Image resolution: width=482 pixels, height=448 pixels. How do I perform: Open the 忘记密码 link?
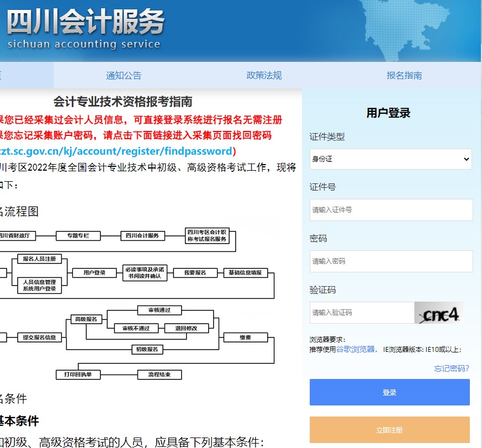(x=449, y=369)
